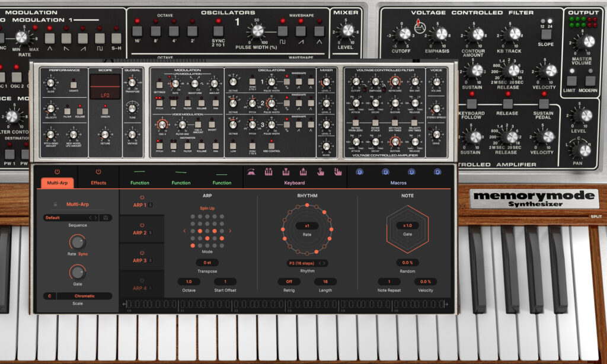Toggle ARP 2 power icon
607x364 pixels.
(x=142, y=225)
